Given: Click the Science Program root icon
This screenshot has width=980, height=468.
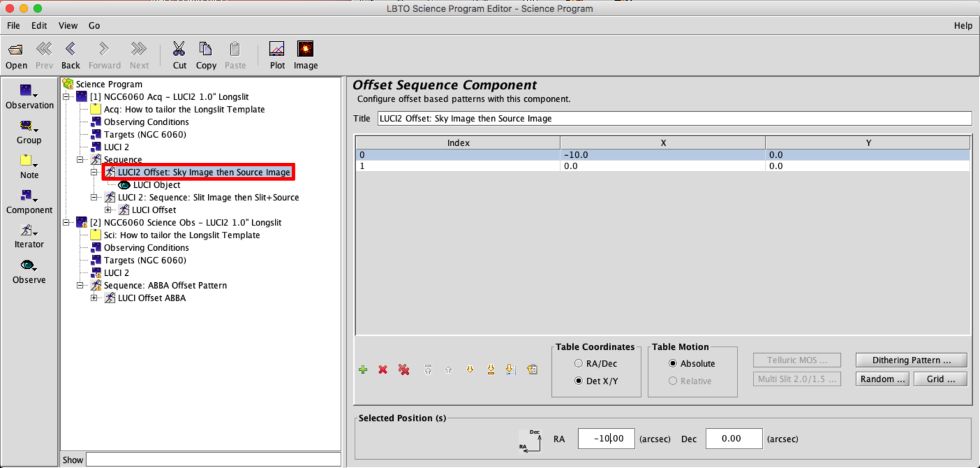Looking at the screenshot, I should pos(68,84).
